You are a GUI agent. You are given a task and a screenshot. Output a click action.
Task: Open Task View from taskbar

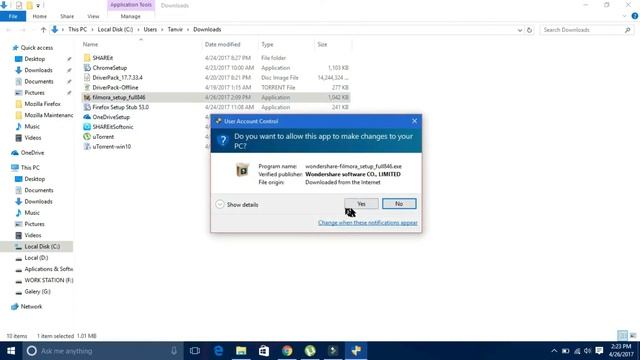pyautogui.click(x=195, y=351)
